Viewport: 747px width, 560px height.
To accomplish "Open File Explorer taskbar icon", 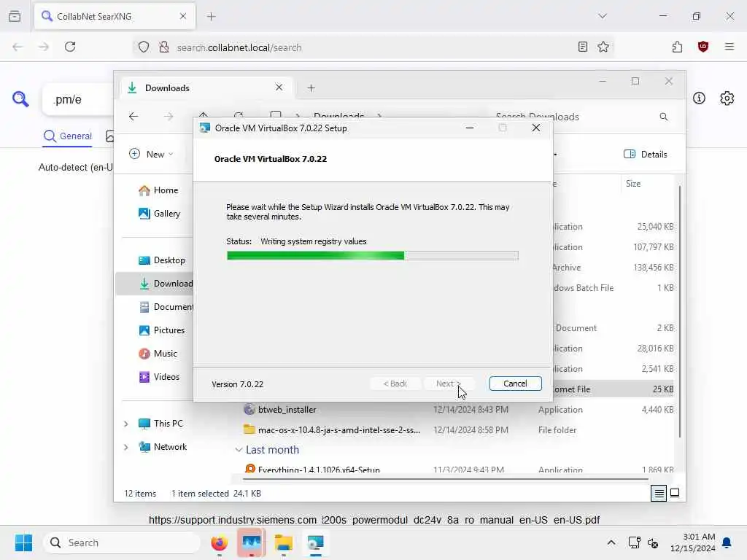I will click(284, 542).
